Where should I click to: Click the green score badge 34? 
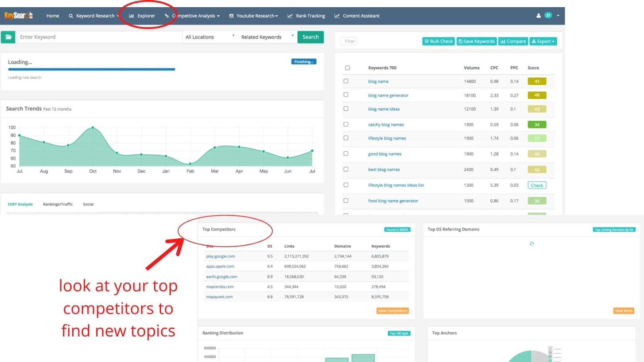(537, 125)
